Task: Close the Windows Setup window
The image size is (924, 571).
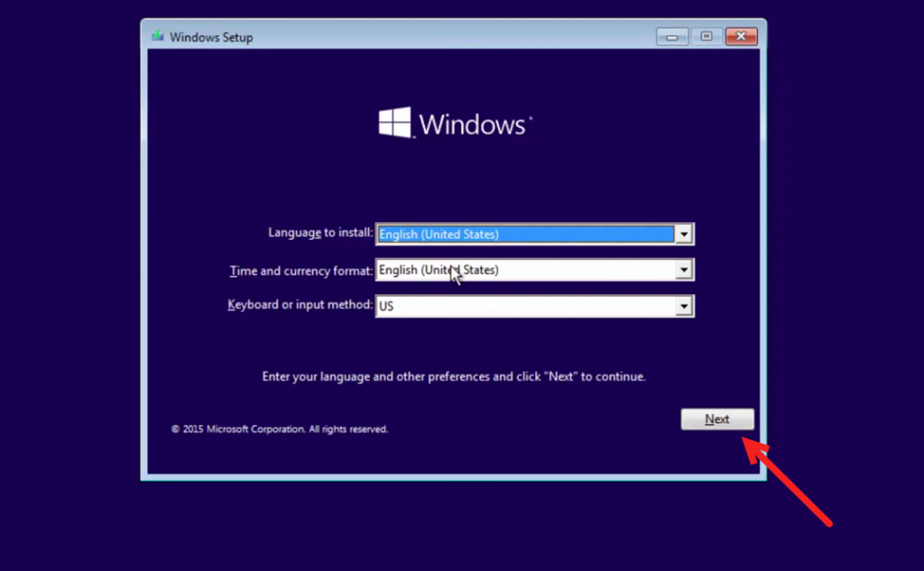Action: (740, 36)
